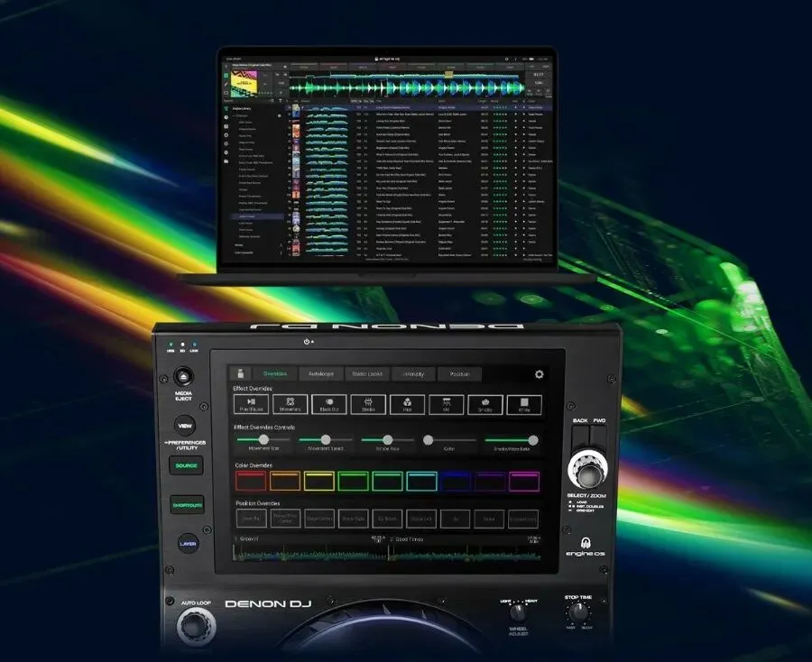812x662 pixels.
Task: Choose the purple color override
Action: pyautogui.click(x=490, y=481)
